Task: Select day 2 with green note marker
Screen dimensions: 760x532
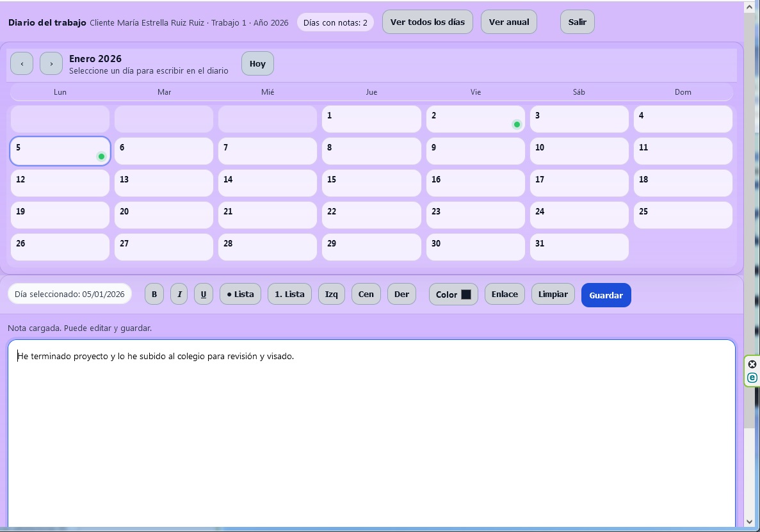Action: [475, 119]
